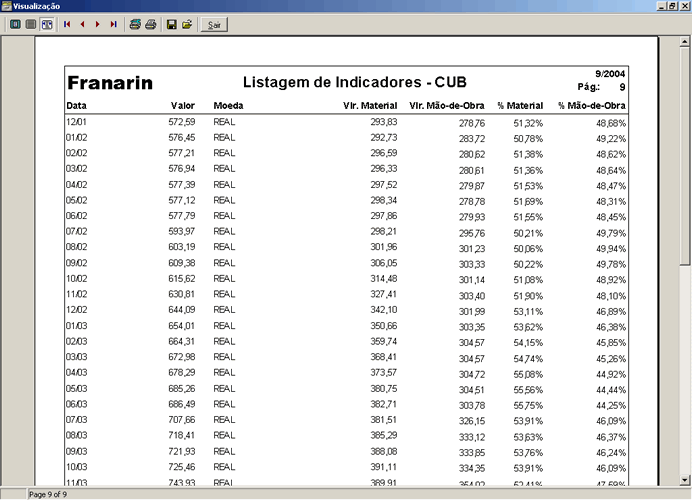Viewport: 692px width, 500px height.
Task: Click the Visualização window title icon
Action: point(6,6)
